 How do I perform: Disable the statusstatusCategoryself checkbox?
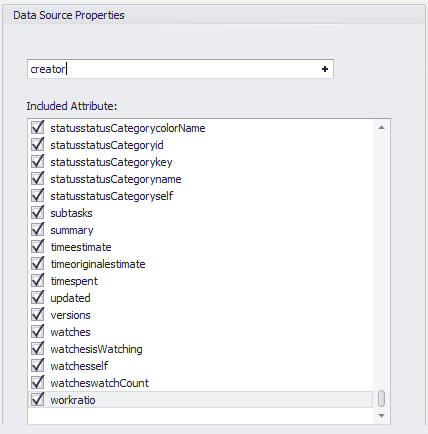click(37, 195)
